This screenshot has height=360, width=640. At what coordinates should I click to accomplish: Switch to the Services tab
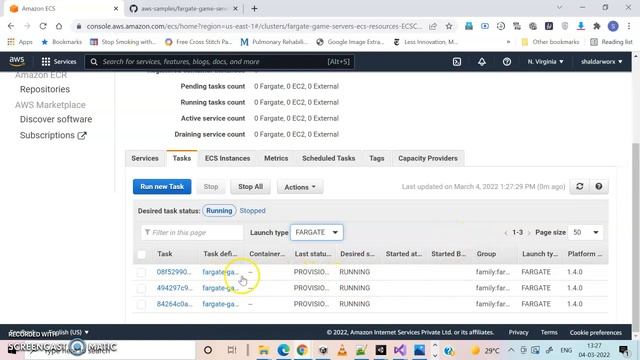pyautogui.click(x=145, y=158)
